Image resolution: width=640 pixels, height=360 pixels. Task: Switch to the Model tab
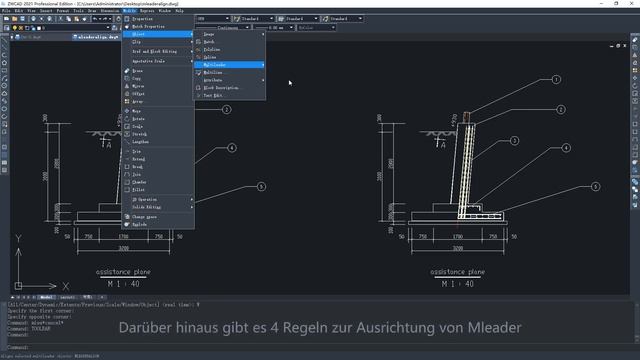(x=47, y=297)
